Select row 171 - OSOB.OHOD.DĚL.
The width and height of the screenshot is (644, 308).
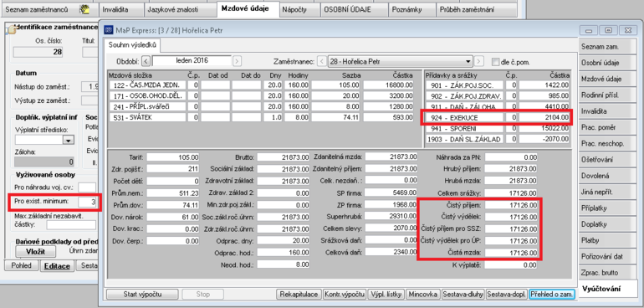tap(261, 95)
